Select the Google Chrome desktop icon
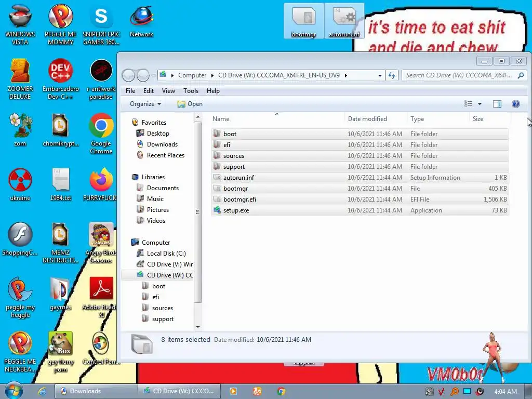Viewport: 532px width, 399px height. [x=101, y=133]
